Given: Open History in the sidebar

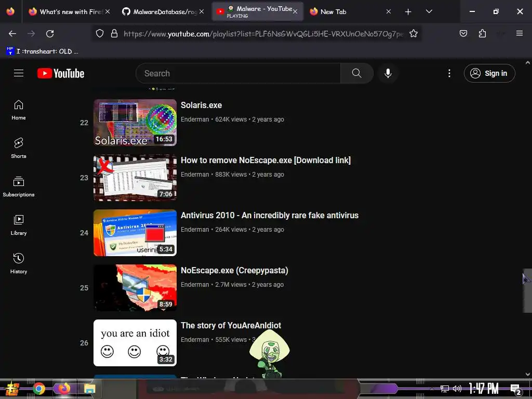Looking at the screenshot, I should [x=19, y=263].
